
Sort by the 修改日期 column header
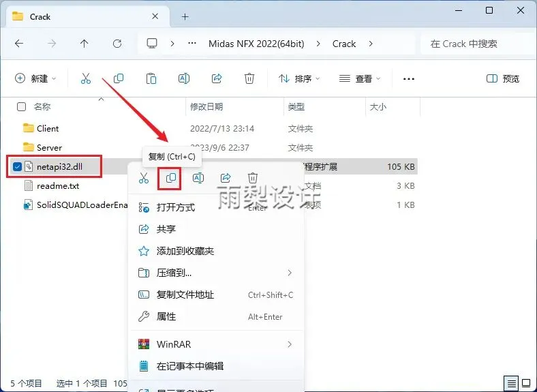click(206, 106)
